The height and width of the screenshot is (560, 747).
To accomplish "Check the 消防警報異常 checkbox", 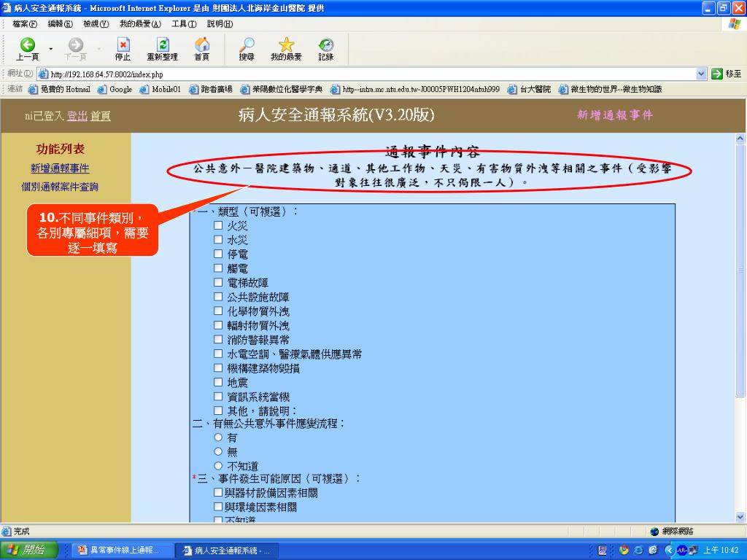I will click(218, 340).
